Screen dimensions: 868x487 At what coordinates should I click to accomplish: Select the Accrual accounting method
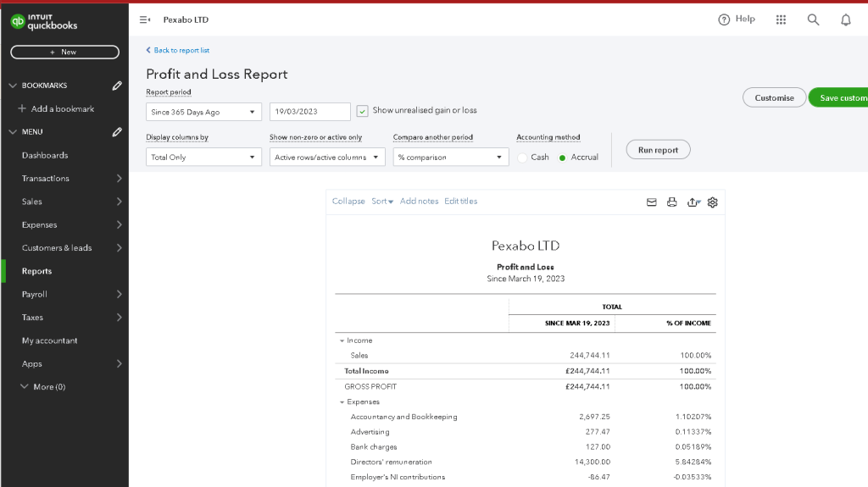click(x=563, y=158)
